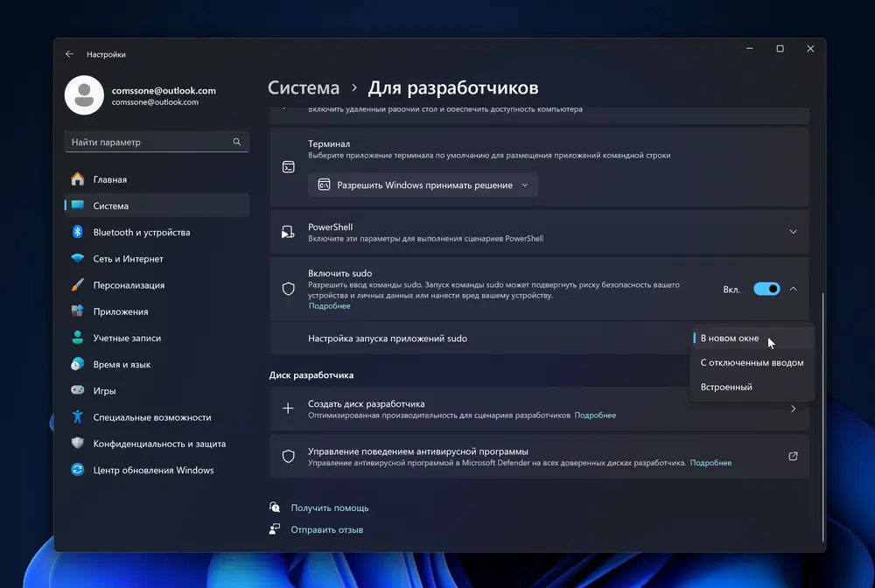
Task: Open the Разрешить Windows принимать решение dropdown
Action: tap(423, 185)
